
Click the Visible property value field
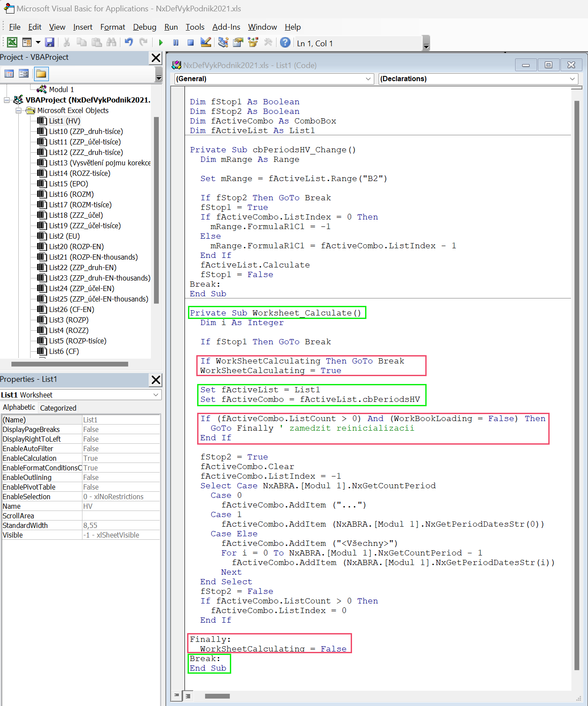(x=121, y=535)
